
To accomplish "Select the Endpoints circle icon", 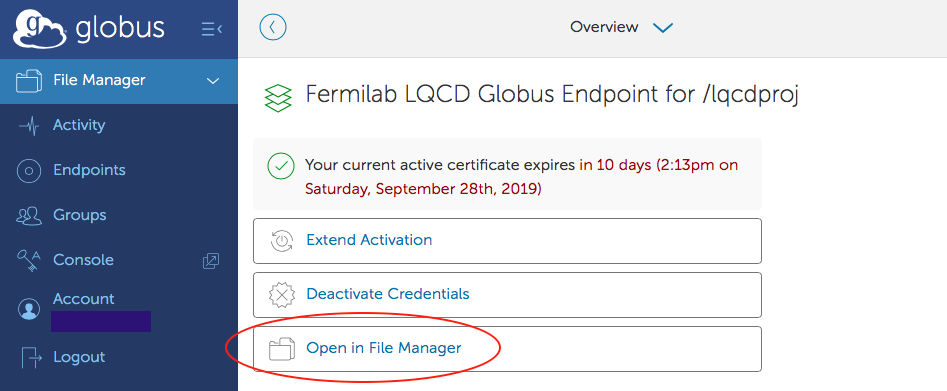I will (x=29, y=171).
